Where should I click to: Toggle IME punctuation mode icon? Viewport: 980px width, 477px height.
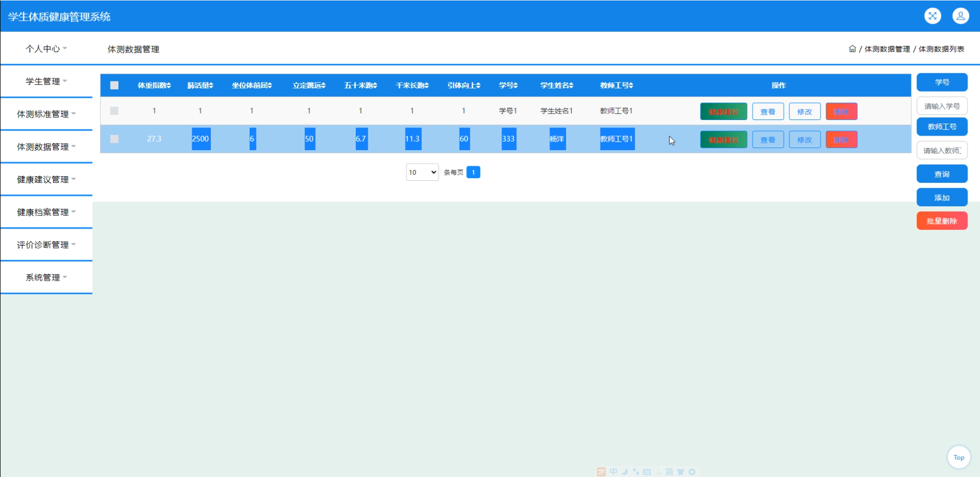click(x=636, y=472)
